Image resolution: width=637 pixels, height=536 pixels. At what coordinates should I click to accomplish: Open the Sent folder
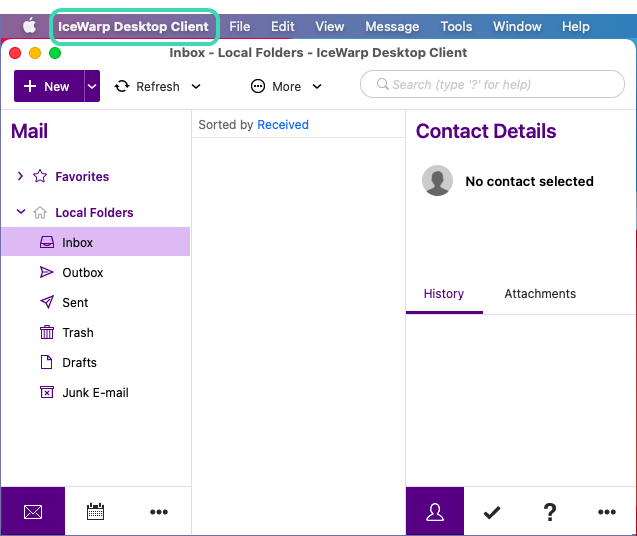[75, 302]
